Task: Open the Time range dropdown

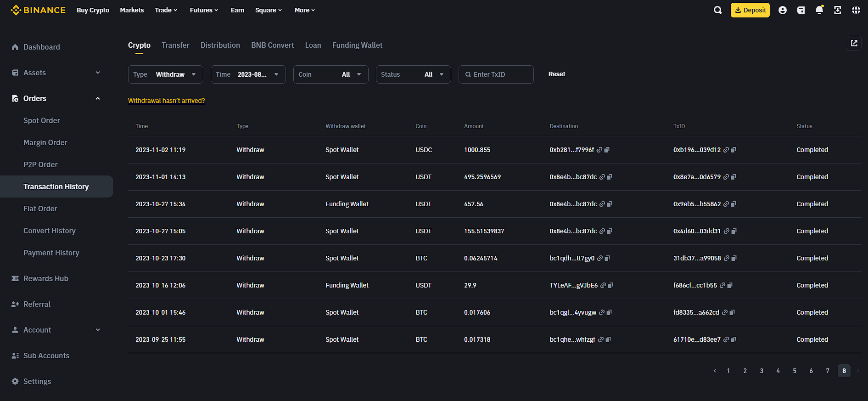Action: pyautogui.click(x=248, y=74)
